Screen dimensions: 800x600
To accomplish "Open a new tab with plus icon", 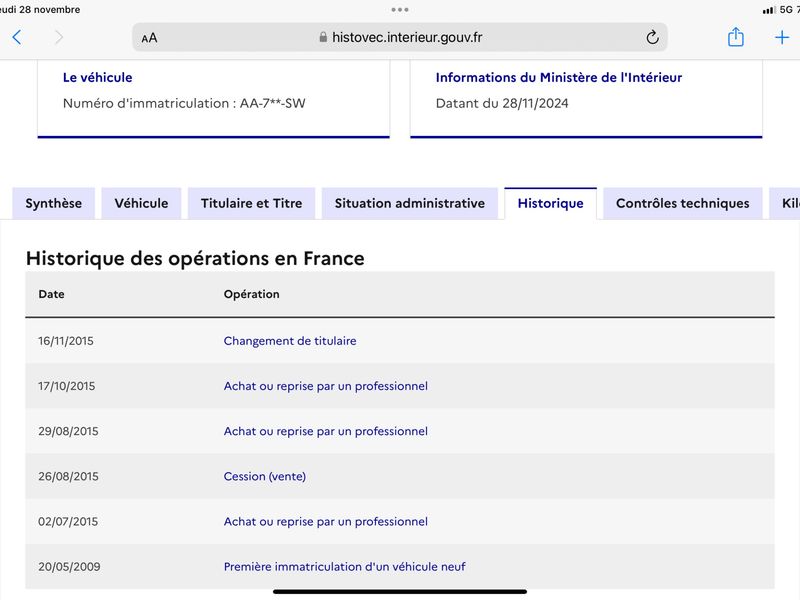I will (782, 37).
